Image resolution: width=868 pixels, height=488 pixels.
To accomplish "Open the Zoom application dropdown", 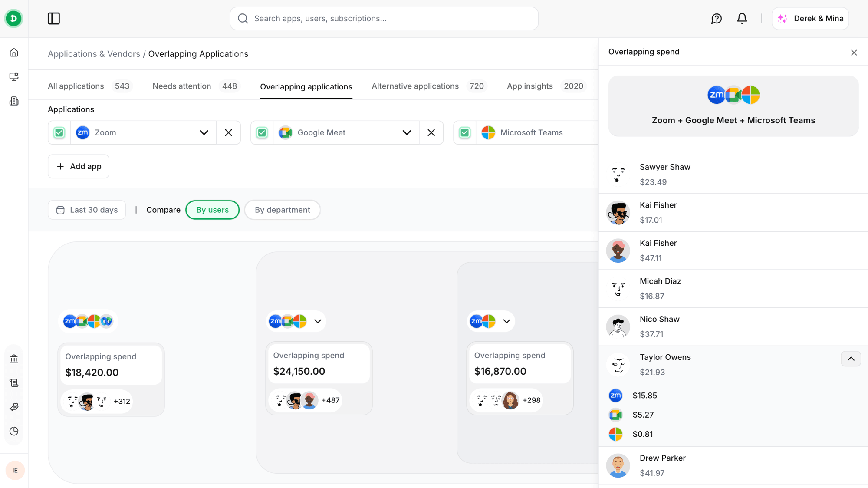I will (x=204, y=133).
